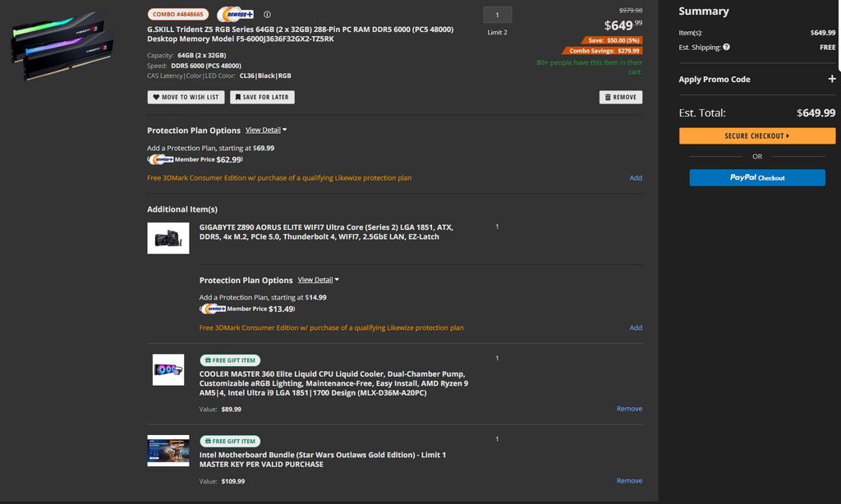Click the Save $50.00 (5%) tag

pyautogui.click(x=611, y=40)
